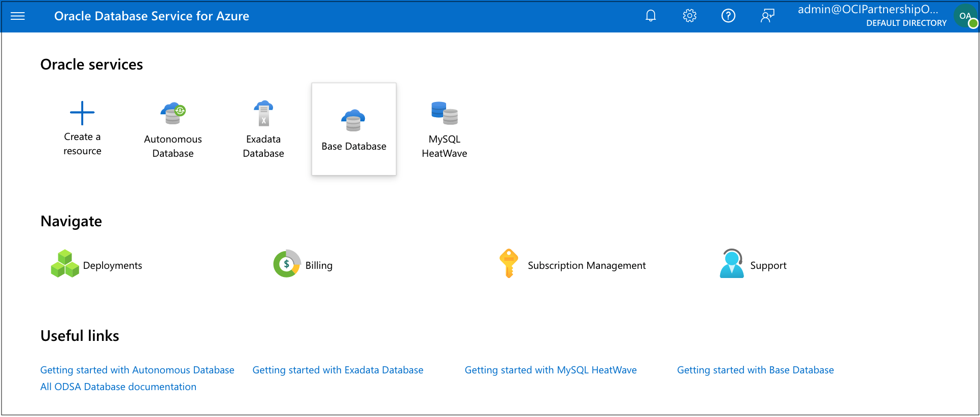980x417 pixels.
Task: Open the Autonomous Database service icon
Action: [173, 113]
